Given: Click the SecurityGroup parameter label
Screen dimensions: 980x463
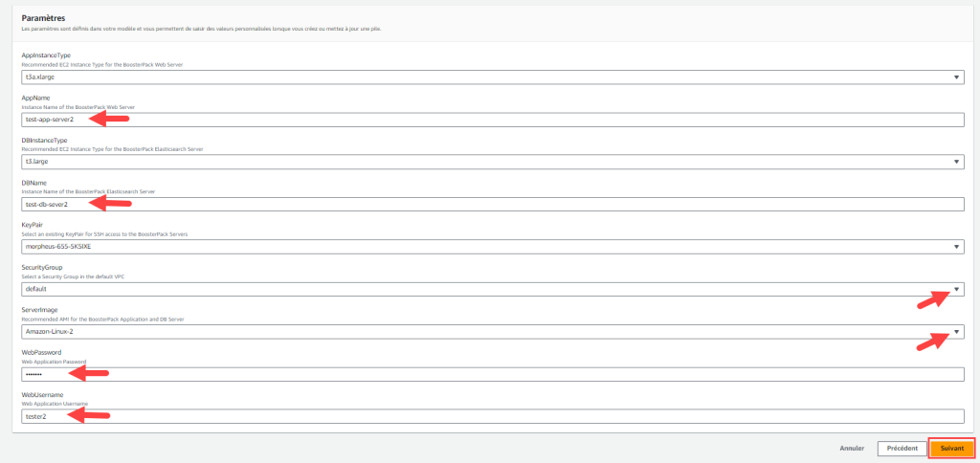Looking at the screenshot, I should click(41, 268).
